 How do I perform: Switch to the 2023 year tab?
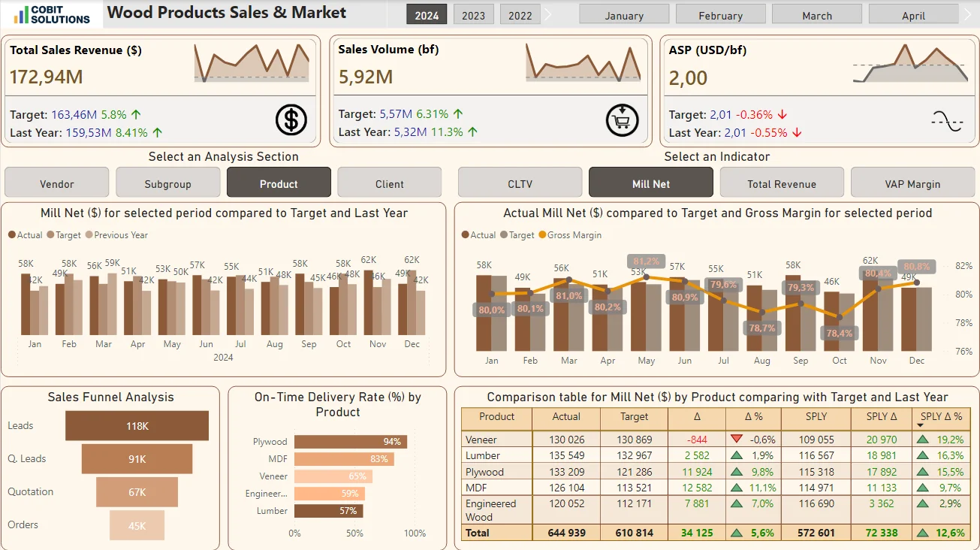click(473, 14)
